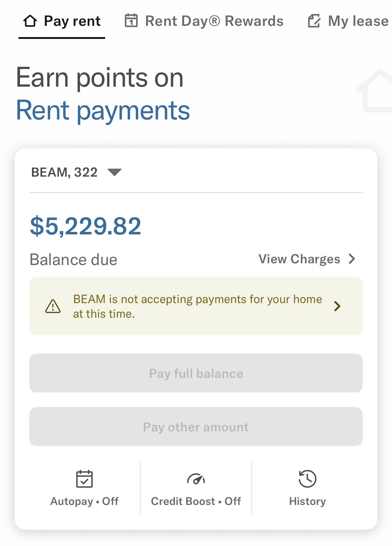Tap the home icon beside Pay rent
Screen dimensions: 392x546
point(30,21)
